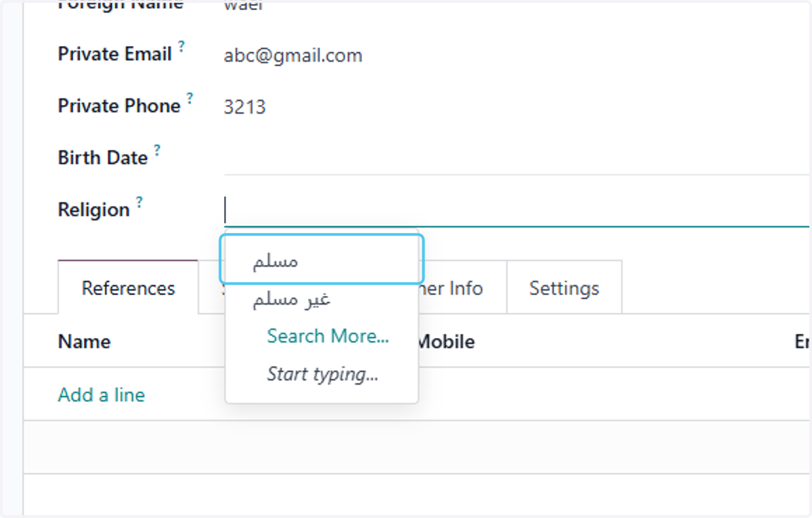Show help tooltip beside Birth Date
The height and width of the screenshot is (518, 812).
coord(157,150)
